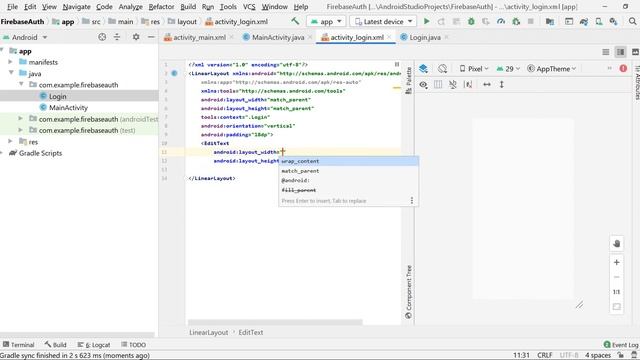Switch editor to Split view
Screen dimensions: 640x360
620,52
